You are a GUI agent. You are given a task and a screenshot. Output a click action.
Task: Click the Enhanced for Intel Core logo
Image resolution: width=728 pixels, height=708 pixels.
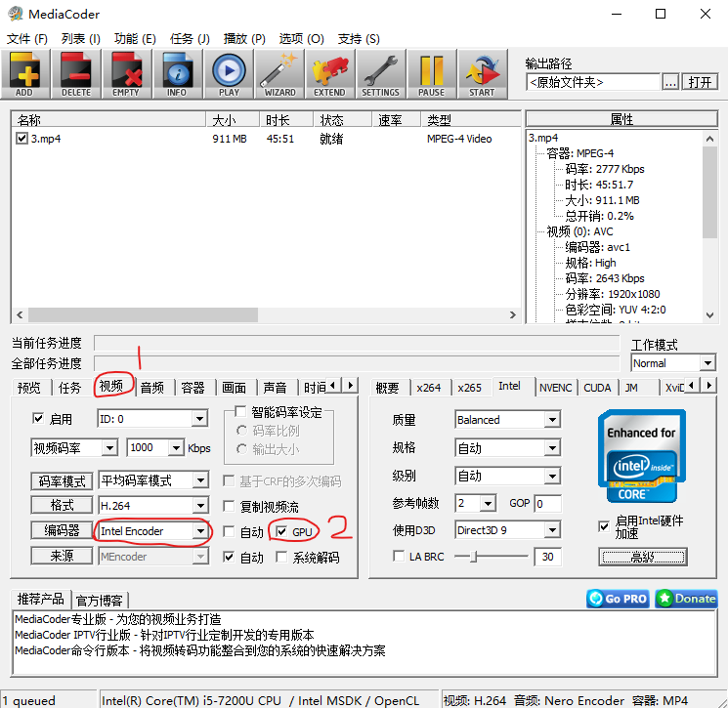tap(642, 456)
